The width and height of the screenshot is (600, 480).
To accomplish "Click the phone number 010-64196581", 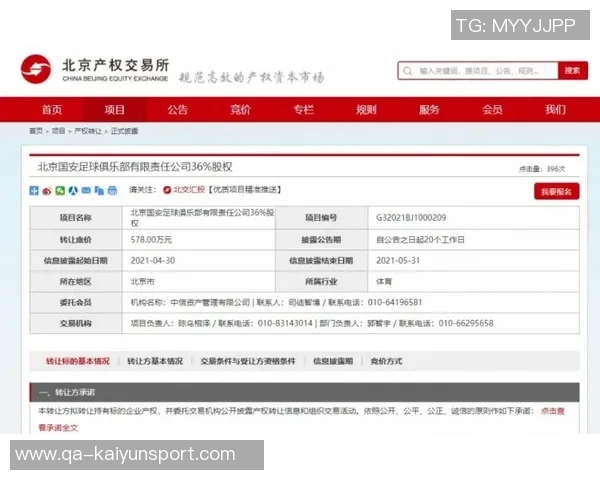I will 395,302.
